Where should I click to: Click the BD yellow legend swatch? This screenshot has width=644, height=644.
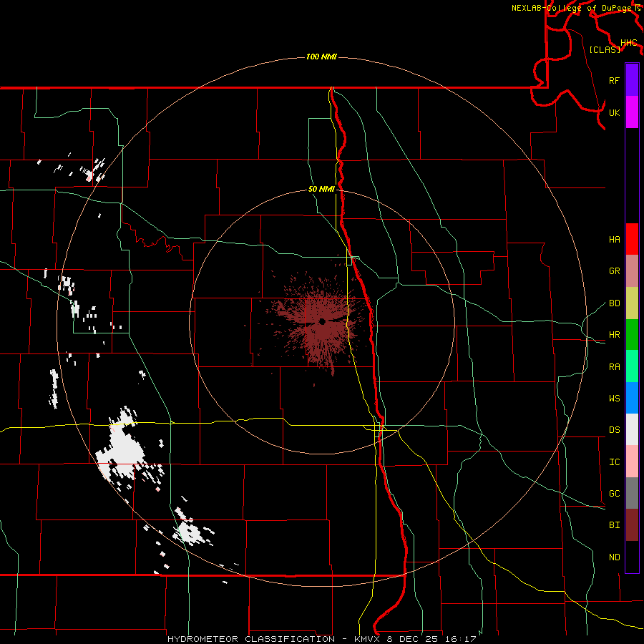coord(632,303)
